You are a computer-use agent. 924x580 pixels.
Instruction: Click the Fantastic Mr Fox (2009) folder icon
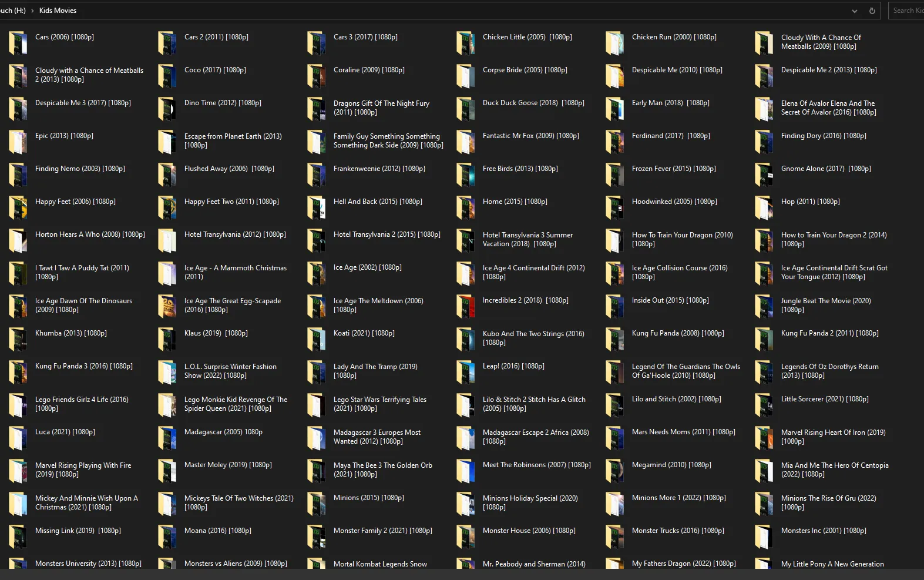click(466, 142)
